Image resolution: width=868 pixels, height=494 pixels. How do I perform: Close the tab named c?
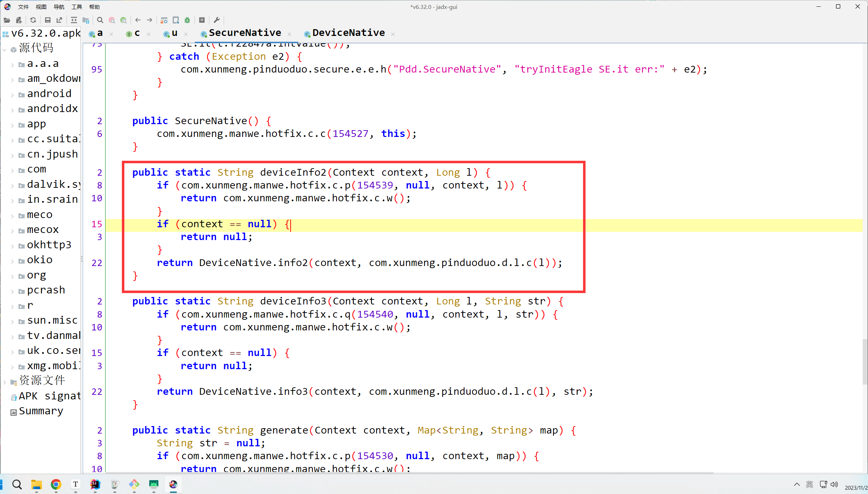click(149, 34)
